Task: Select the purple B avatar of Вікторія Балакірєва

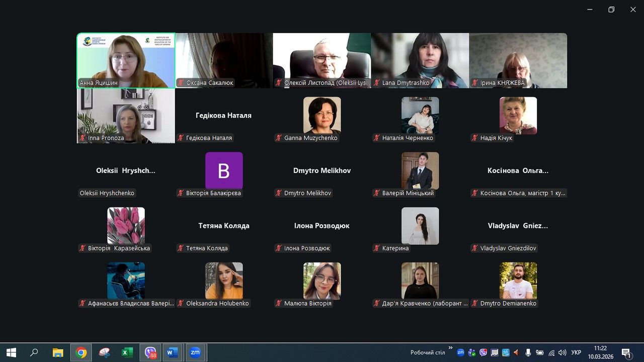Action: point(224,170)
